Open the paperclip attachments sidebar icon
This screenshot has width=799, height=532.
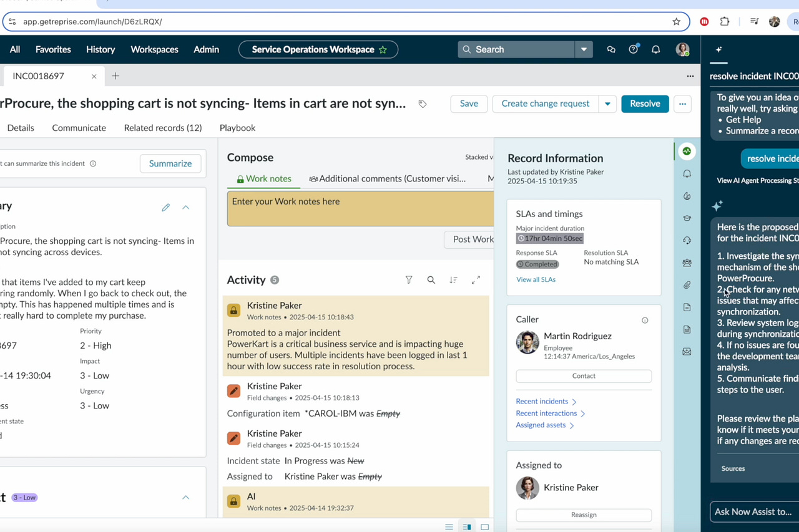coord(687,285)
